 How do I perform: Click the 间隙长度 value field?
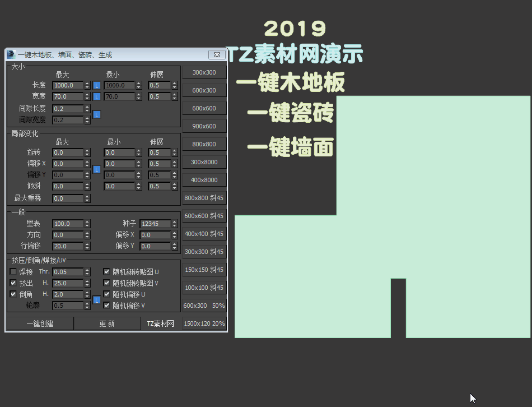tap(68, 109)
